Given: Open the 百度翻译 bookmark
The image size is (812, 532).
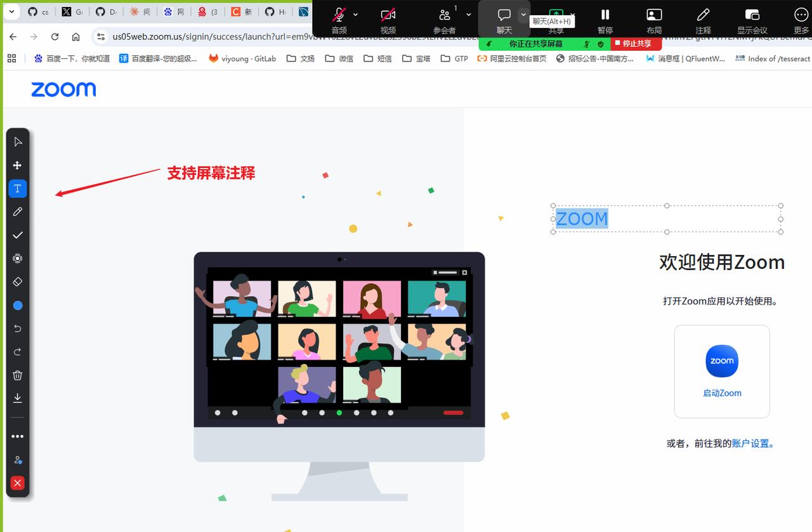Looking at the screenshot, I should [159, 58].
